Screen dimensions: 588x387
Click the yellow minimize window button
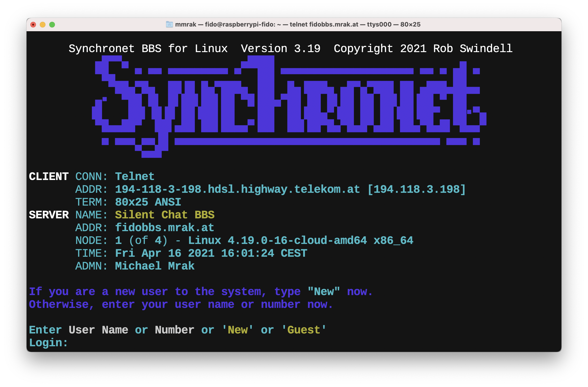(x=43, y=24)
